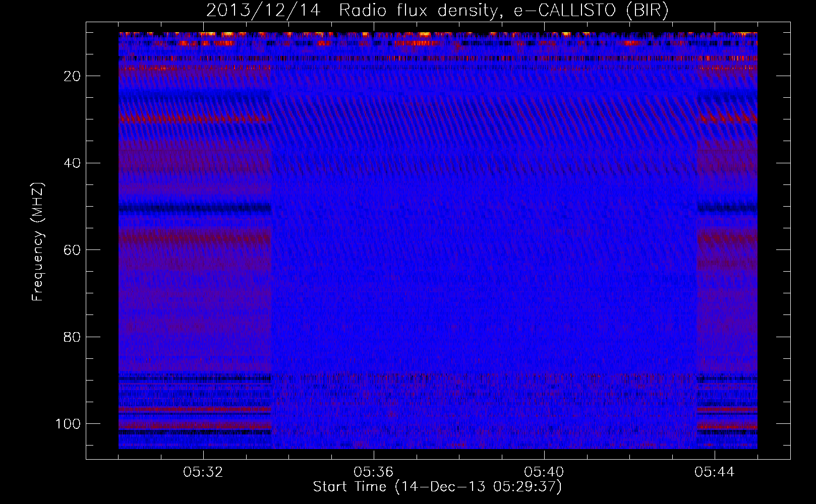This screenshot has width=816, height=504.
Task: Click the '20' frequency tick label
Action: pos(72,76)
